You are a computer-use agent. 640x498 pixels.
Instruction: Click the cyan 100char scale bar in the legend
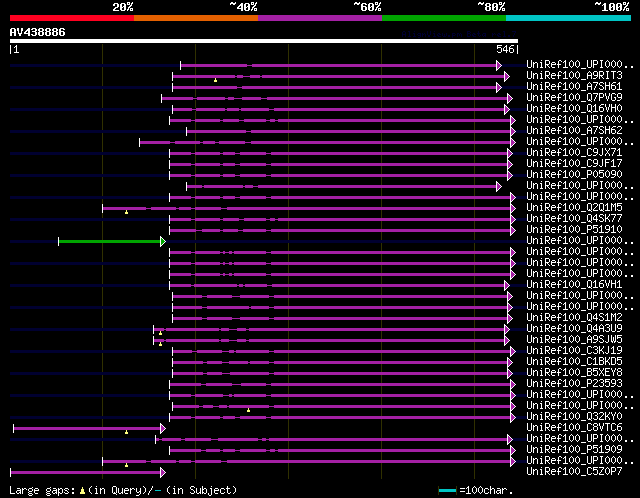click(x=447, y=490)
